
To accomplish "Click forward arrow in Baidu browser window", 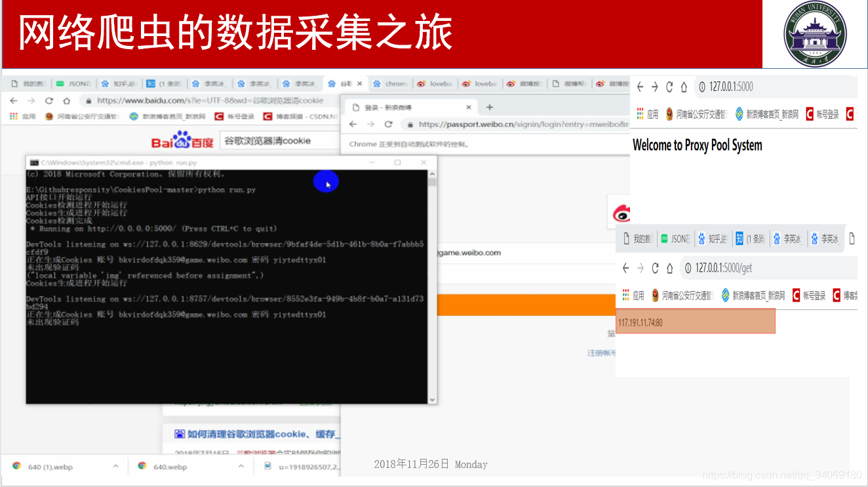I will click(x=31, y=101).
